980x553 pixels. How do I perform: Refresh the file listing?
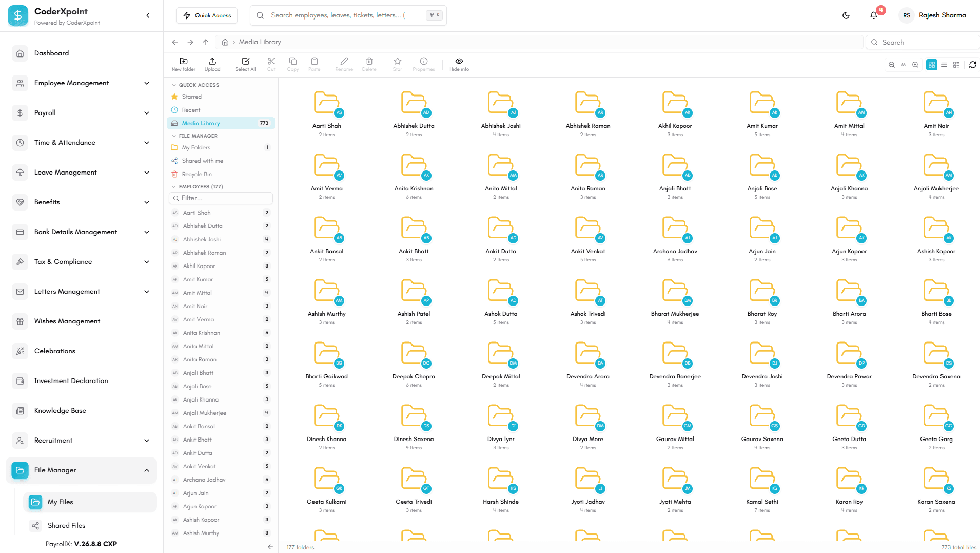pyautogui.click(x=973, y=65)
